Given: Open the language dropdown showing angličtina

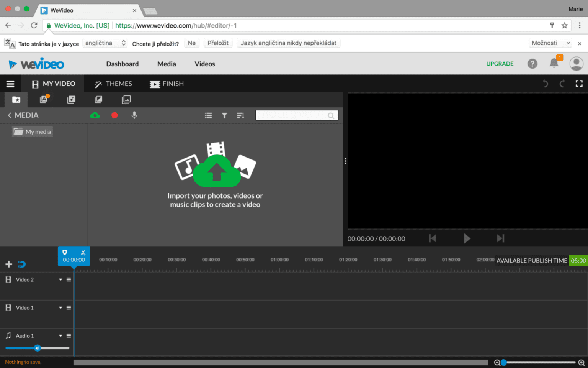Looking at the screenshot, I should (105, 43).
